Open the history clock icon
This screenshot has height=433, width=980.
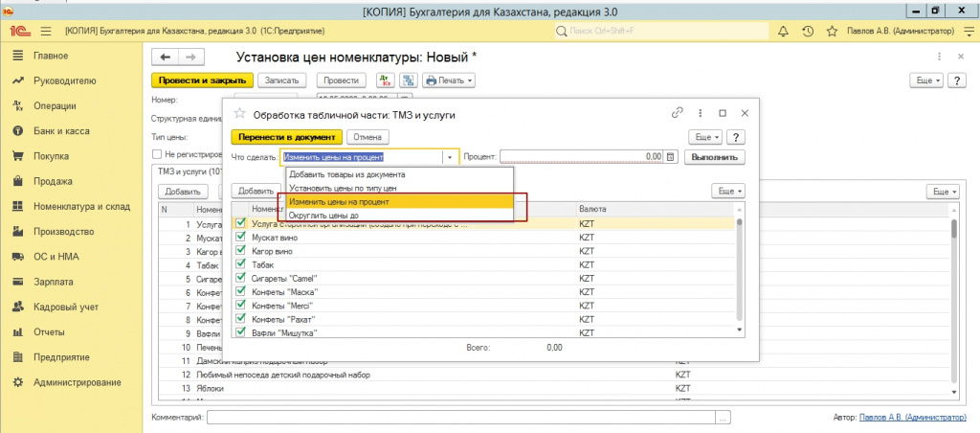click(x=808, y=32)
